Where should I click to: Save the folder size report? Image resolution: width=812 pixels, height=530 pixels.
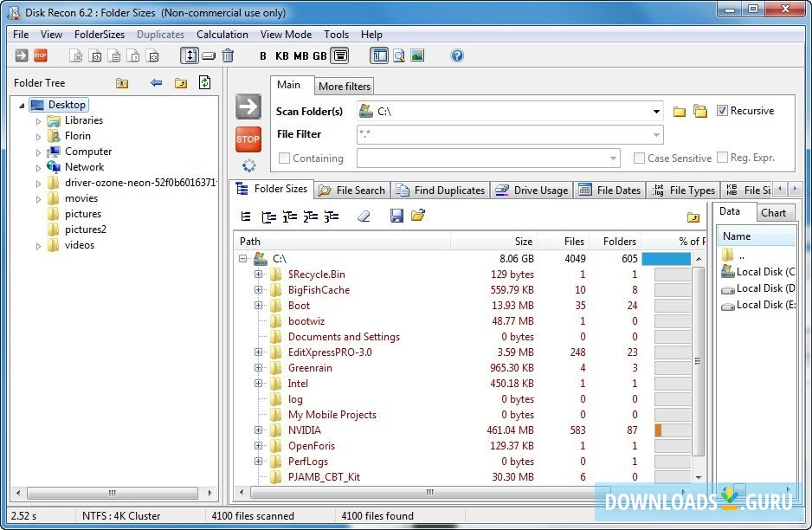[396, 216]
